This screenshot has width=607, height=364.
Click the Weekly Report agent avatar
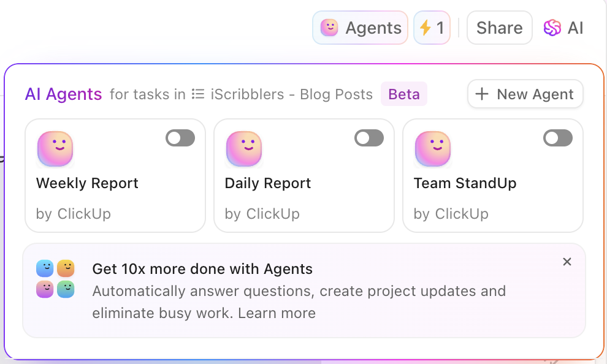tap(55, 149)
